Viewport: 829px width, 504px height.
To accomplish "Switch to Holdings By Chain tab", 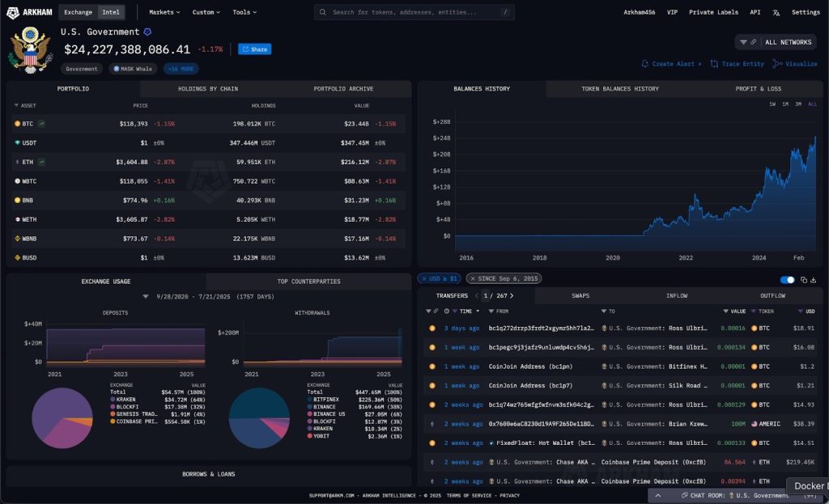I will click(208, 89).
